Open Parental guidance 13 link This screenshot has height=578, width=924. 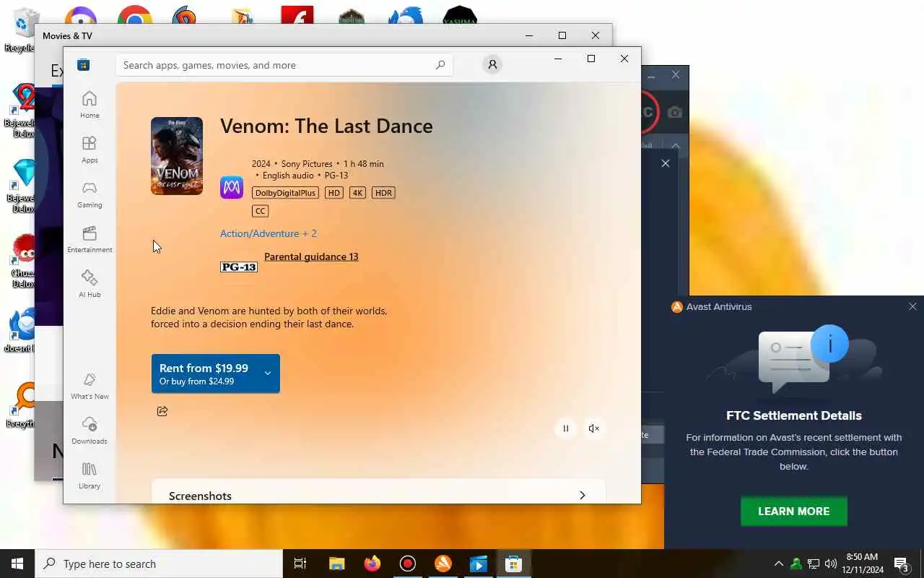311,256
